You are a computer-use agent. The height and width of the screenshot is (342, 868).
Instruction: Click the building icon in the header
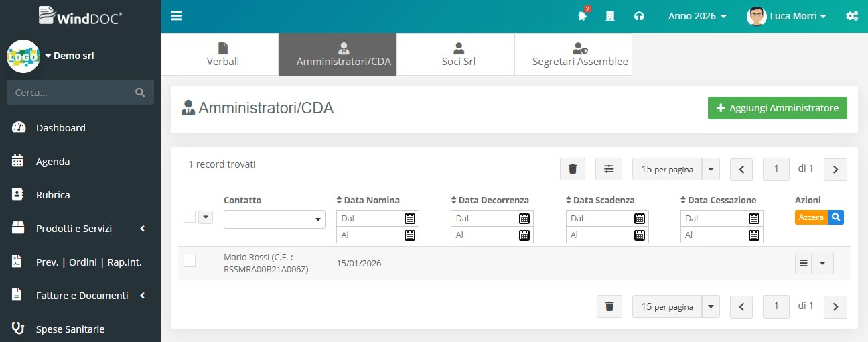(x=610, y=16)
